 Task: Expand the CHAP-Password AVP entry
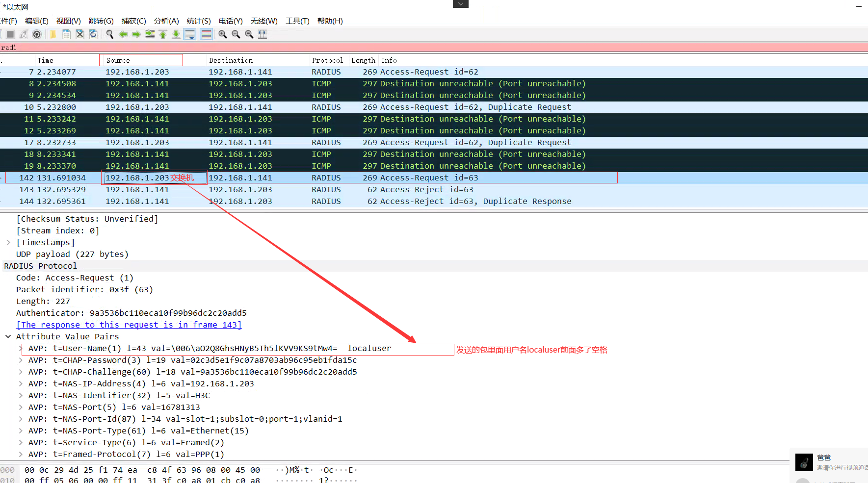(21, 360)
